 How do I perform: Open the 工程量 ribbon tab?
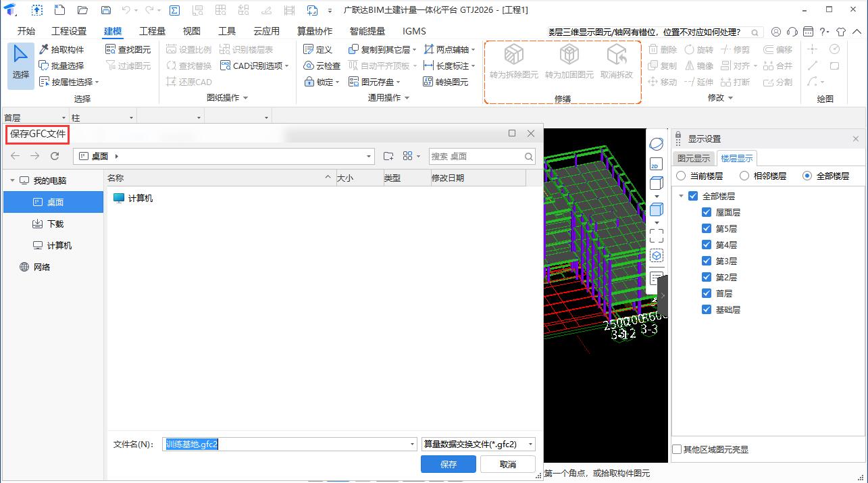pos(152,31)
